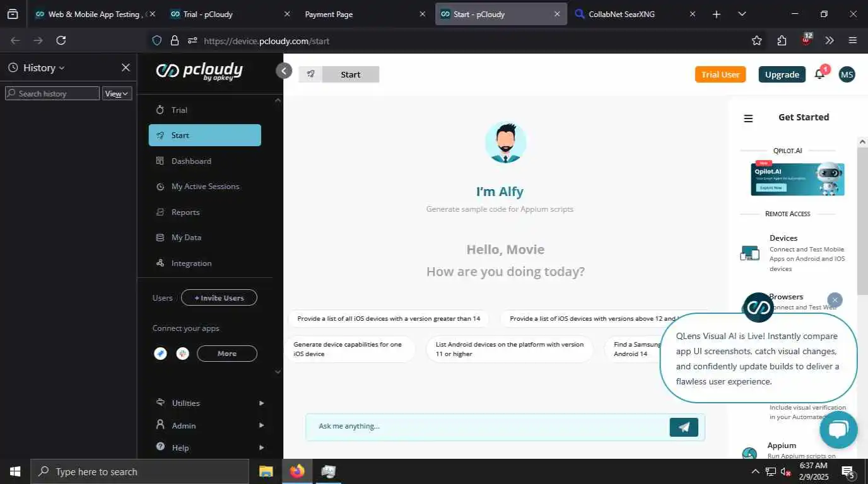
Task: Click the Trial User button
Action: coord(720,74)
